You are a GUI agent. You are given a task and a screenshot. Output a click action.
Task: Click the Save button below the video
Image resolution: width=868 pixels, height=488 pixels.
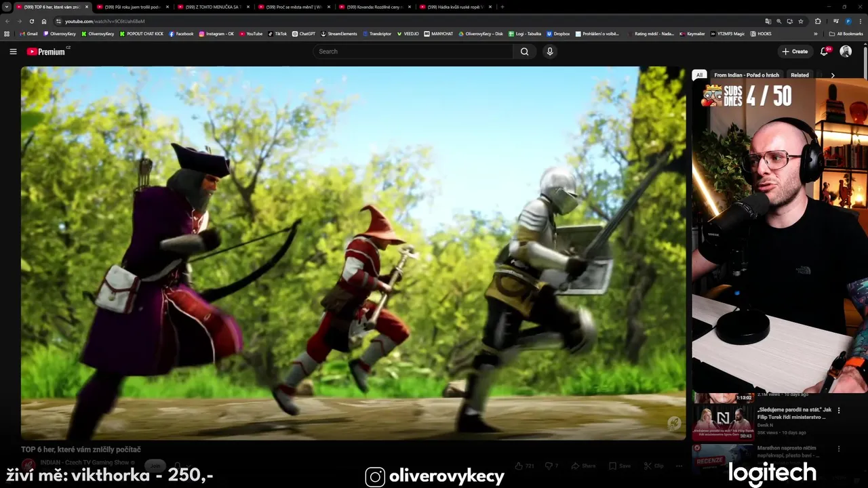620,466
